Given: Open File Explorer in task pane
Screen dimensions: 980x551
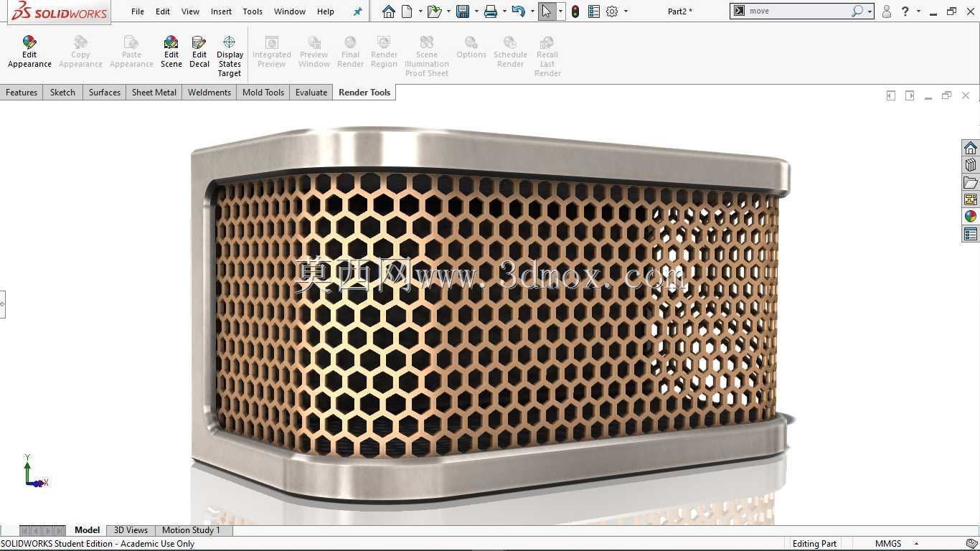Looking at the screenshot, I should (971, 182).
